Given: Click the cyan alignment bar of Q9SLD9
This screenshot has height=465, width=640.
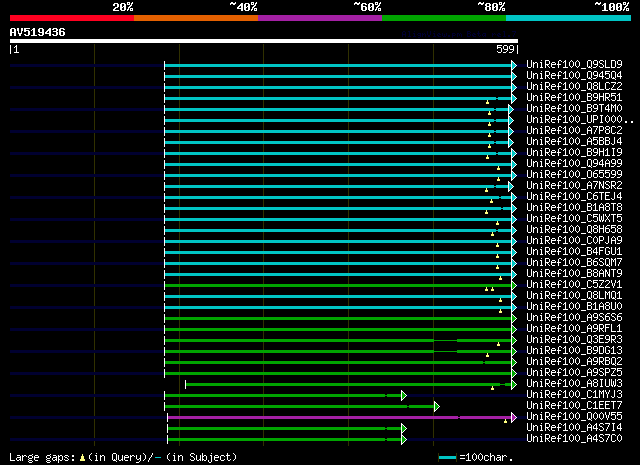Looking at the screenshot, I should (338, 65).
